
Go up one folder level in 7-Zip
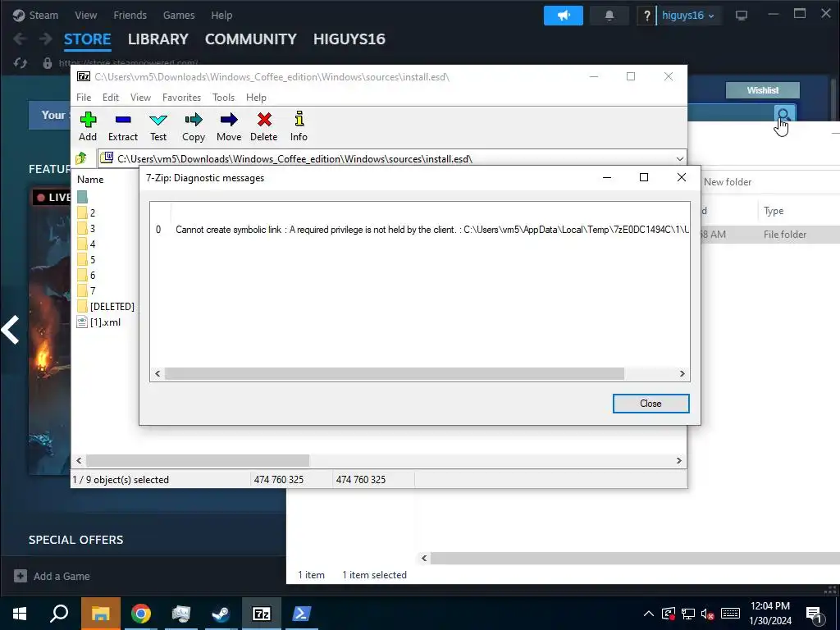81,158
